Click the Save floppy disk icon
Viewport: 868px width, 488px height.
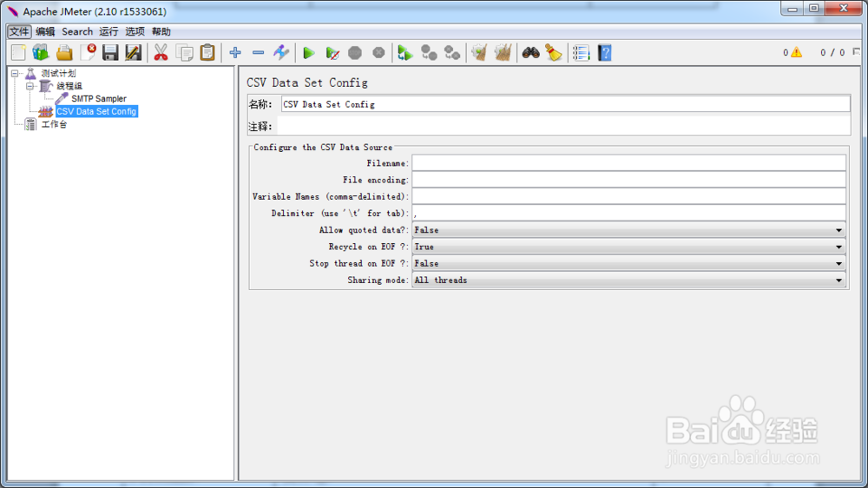(x=110, y=53)
